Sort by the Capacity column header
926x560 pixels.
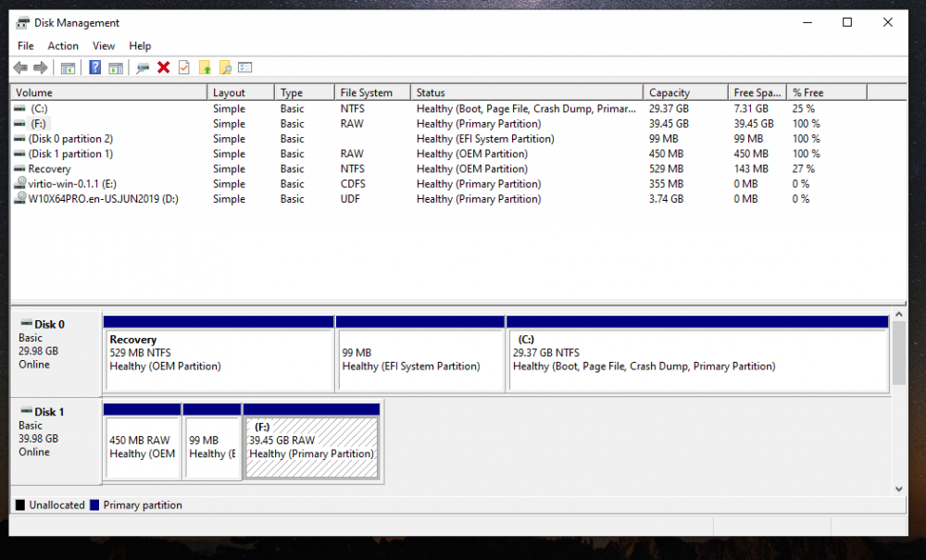pyautogui.click(x=685, y=93)
